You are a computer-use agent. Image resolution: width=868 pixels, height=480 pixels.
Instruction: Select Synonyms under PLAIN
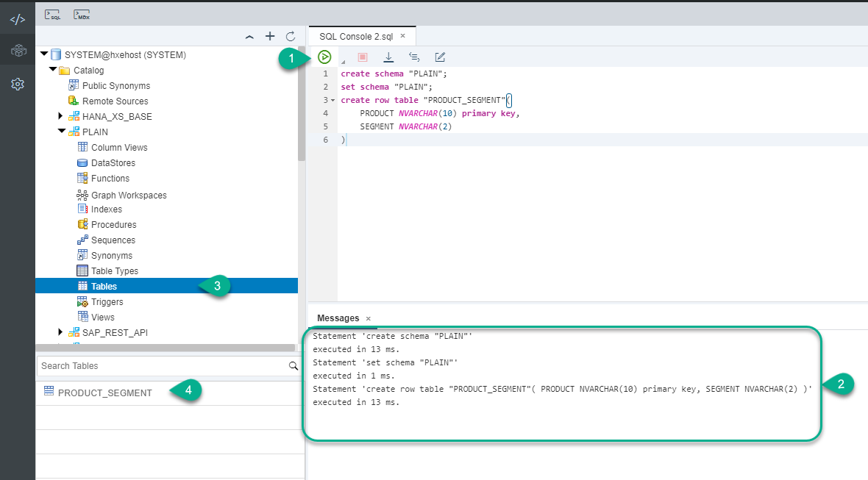pyautogui.click(x=112, y=256)
